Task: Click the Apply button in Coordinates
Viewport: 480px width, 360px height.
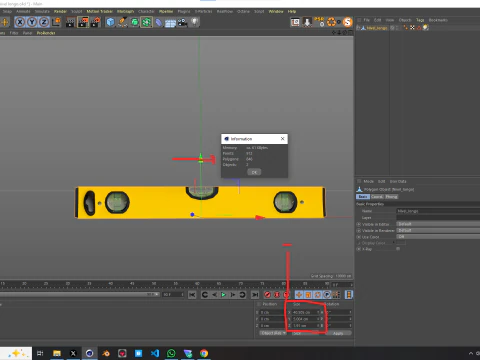Action: click(338, 333)
